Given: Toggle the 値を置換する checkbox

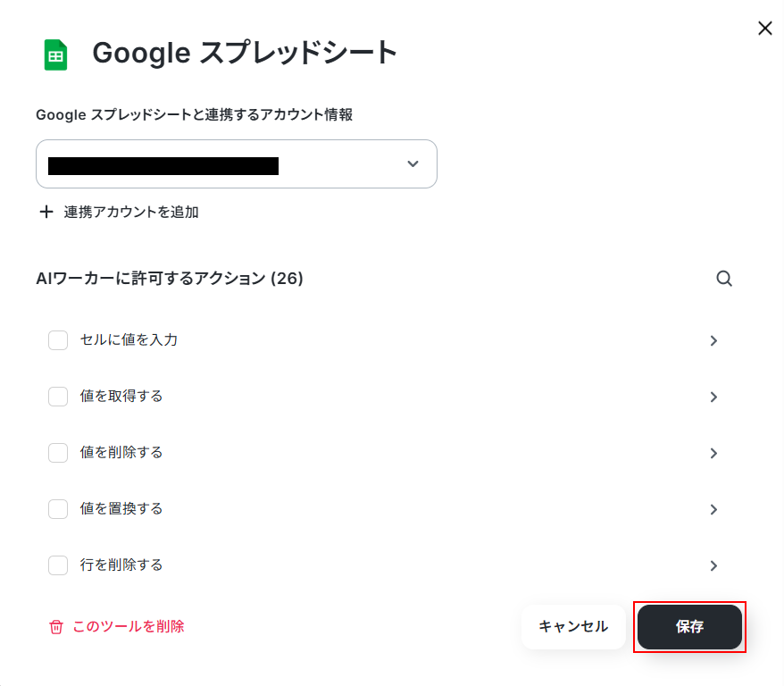Looking at the screenshot, I should [x=58, y=509].
